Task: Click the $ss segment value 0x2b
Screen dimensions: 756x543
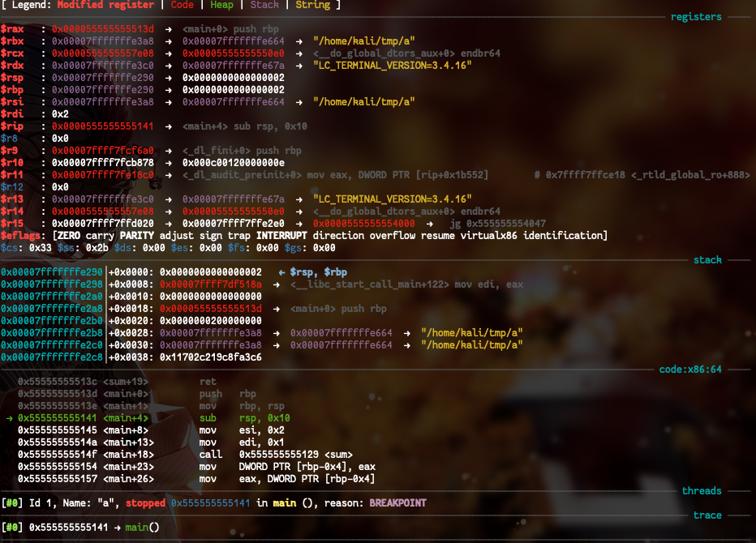Action: click(97, 248)
